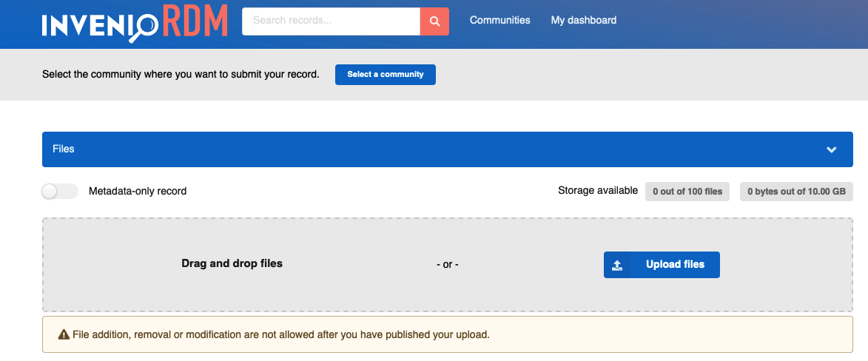The image size is (868, 361).
Task: Click the magnifying glass search button
Action: pos(434,21)
